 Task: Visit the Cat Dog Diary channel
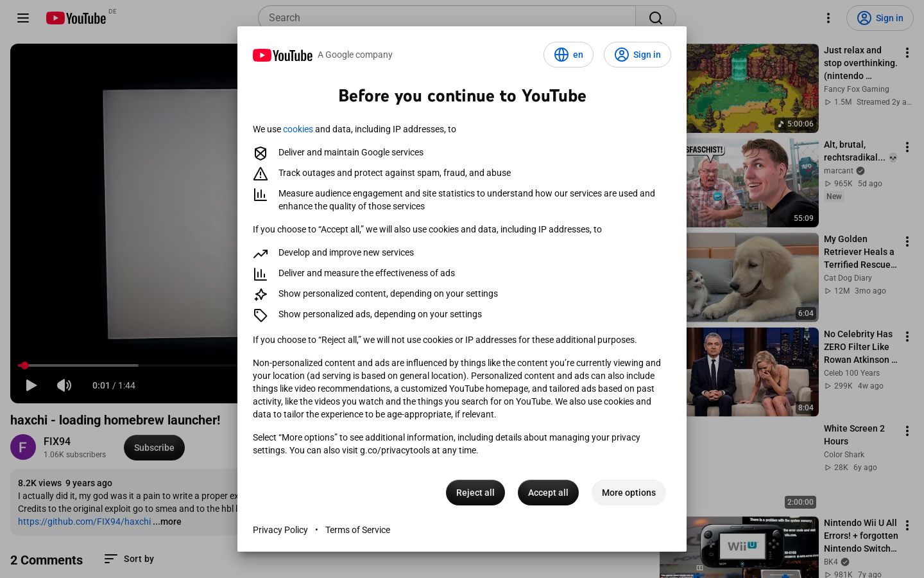[848, 278]
